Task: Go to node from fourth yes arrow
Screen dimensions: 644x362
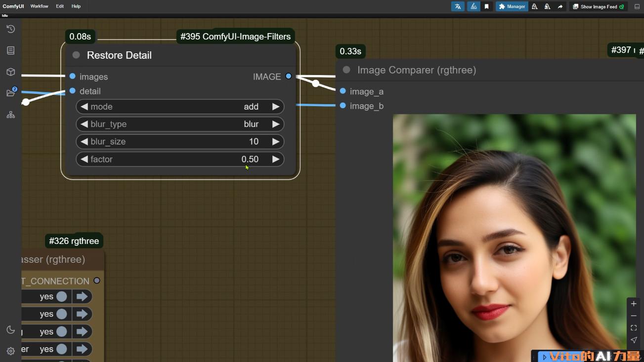Action: point(82,349)
